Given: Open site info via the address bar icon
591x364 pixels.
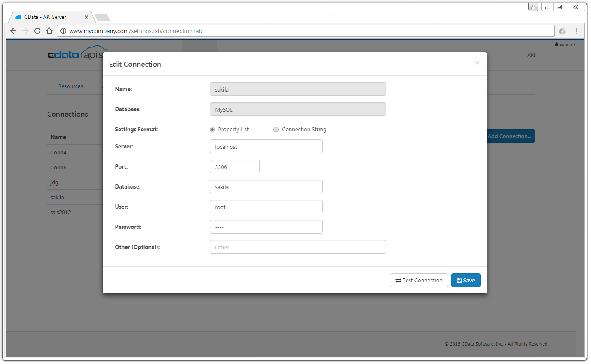Looking at the screenshot, I should (63, 31).
